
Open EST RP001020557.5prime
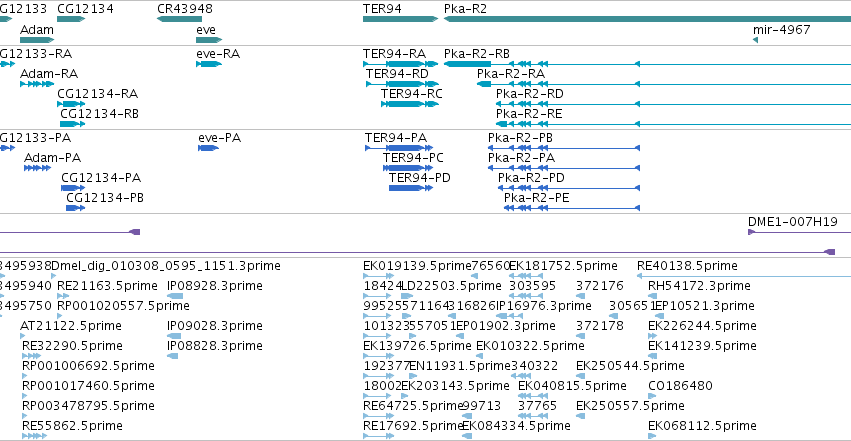click(60, 316)
